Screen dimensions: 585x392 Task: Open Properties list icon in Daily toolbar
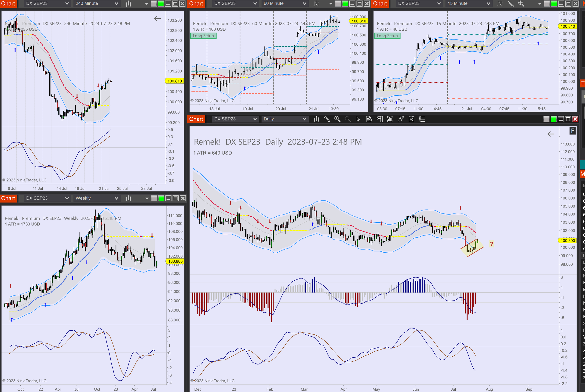(422, 119)
